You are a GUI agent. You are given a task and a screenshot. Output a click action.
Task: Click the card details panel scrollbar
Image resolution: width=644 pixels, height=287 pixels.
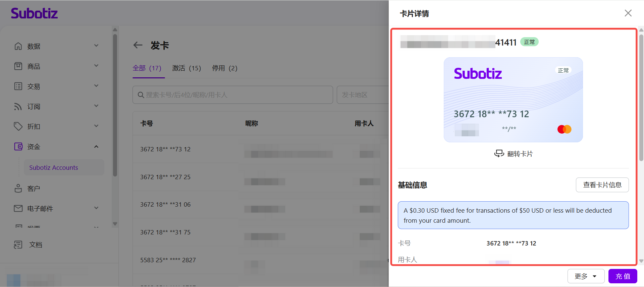[641, 98]
